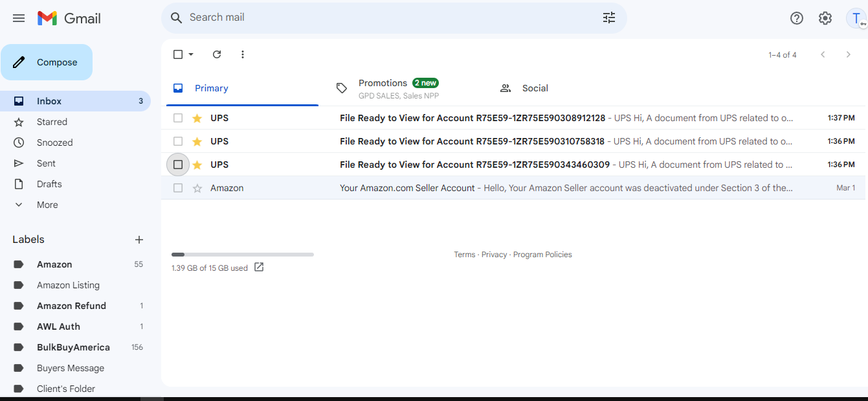Open Your Amazon.com Seller Account email
This screenshot has width=868, height=401.
tap(513, 188)
